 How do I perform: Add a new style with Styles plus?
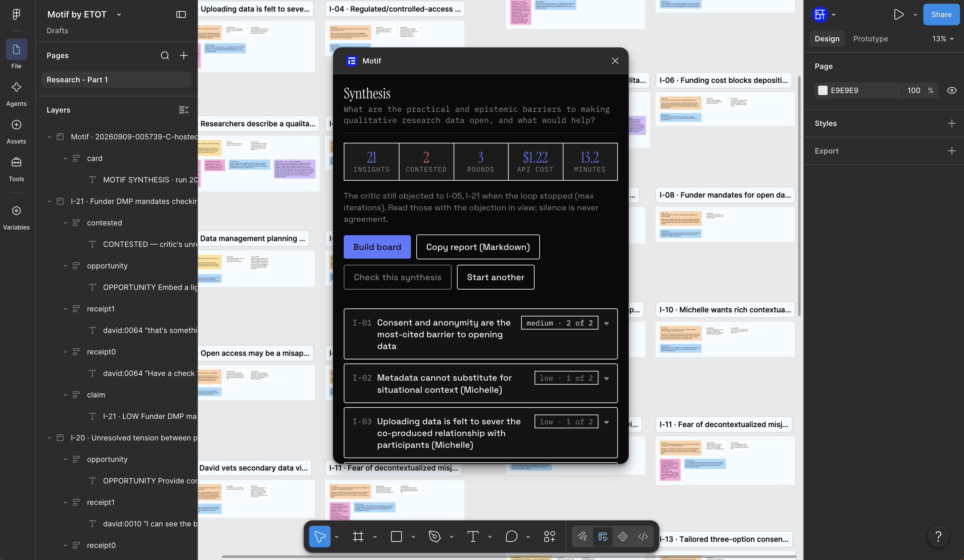click(x=951, y=123)
